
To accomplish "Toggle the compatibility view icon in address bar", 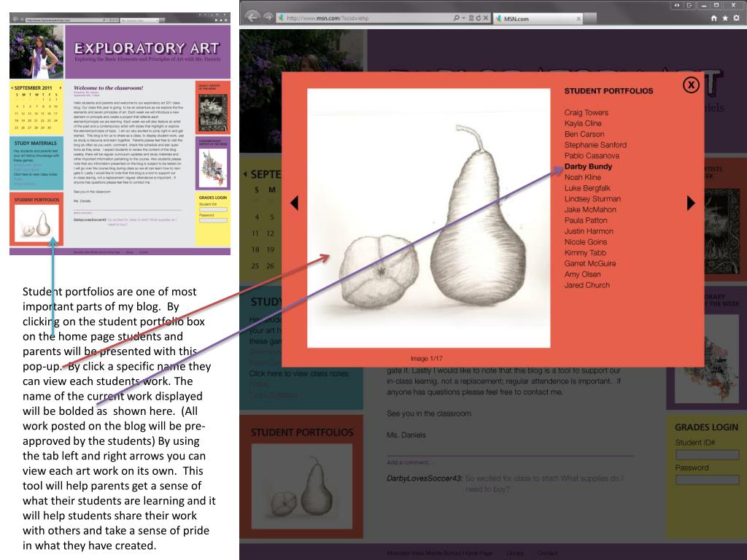I will tap(471, 18).
